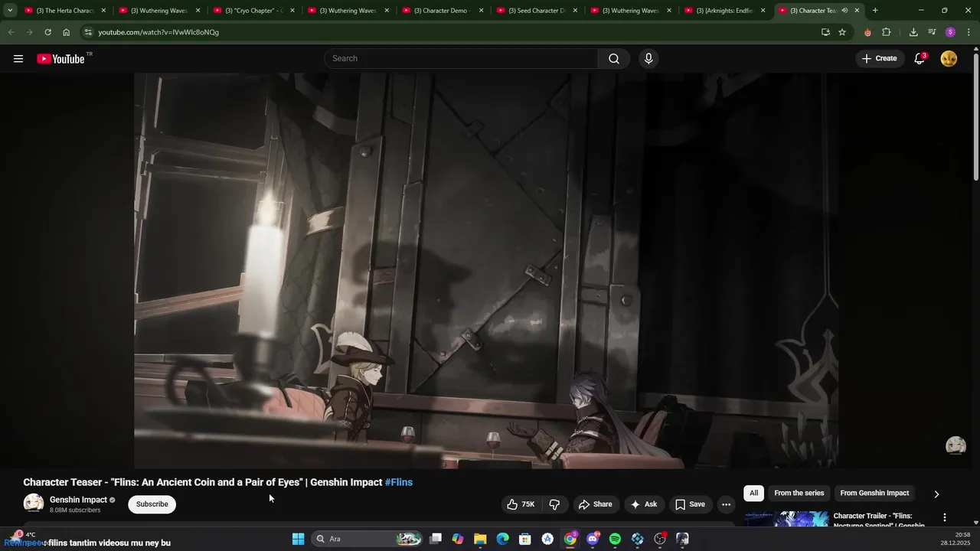Bookmark this page with the star
Screen dimensions: 980x551
(x=842, y=32)
